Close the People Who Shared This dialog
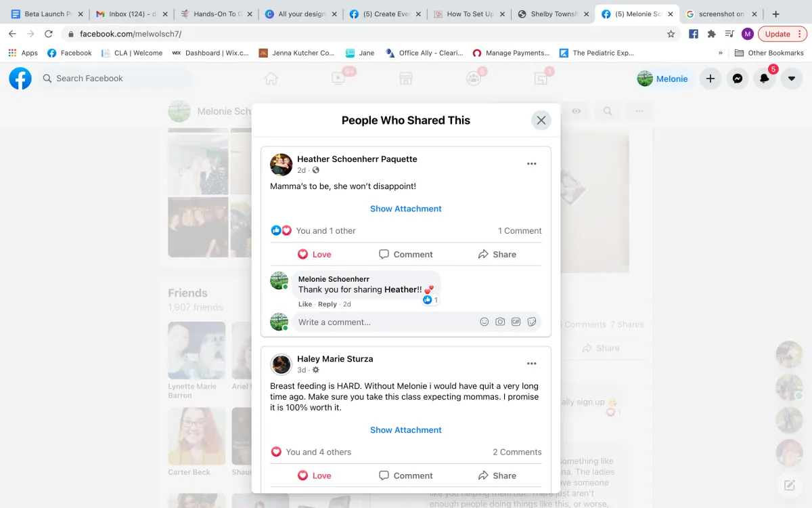 [541, 121]
